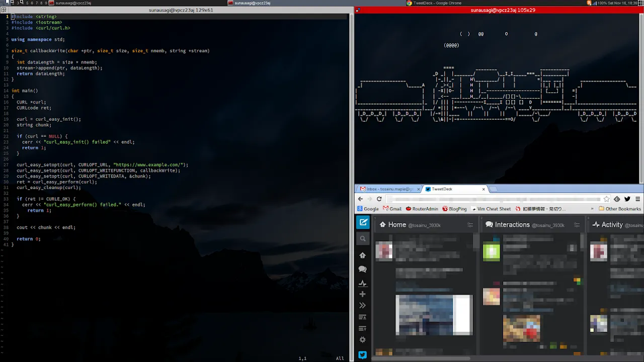Jump to Activity column via sidebar pulse icon
The width and height of the screenshot is (644, 362).
pyautogui.click(x=363, y=283)
